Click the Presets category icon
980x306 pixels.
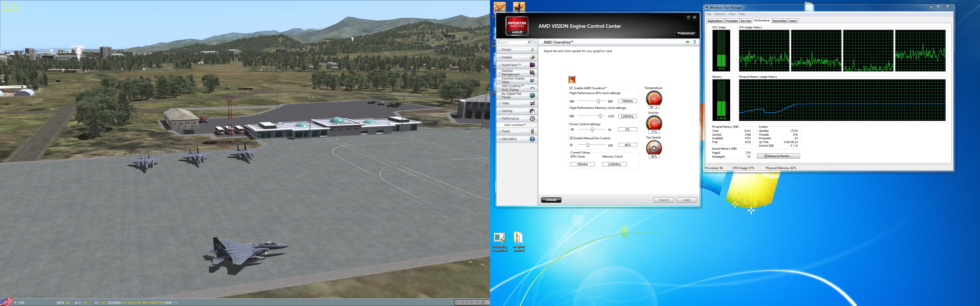tap(532, 57)
